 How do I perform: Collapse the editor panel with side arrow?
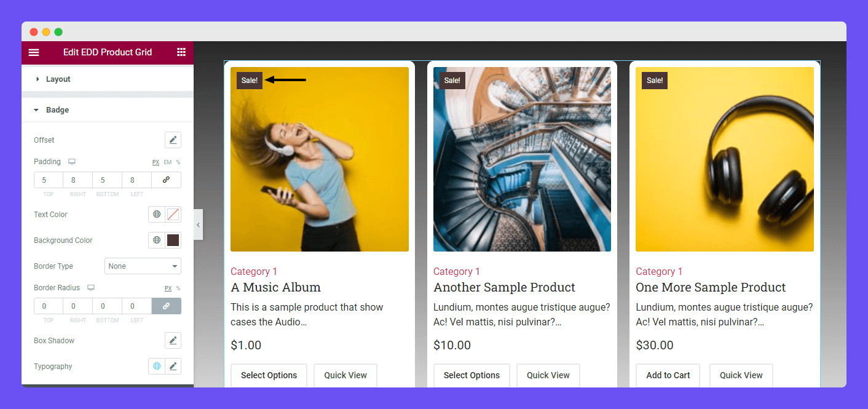click(x=198, y=225)
